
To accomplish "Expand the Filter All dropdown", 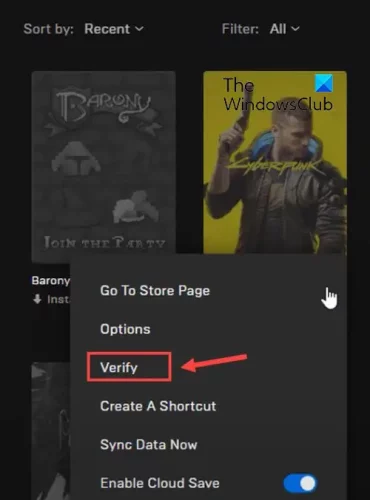I will tap(285, 29).
